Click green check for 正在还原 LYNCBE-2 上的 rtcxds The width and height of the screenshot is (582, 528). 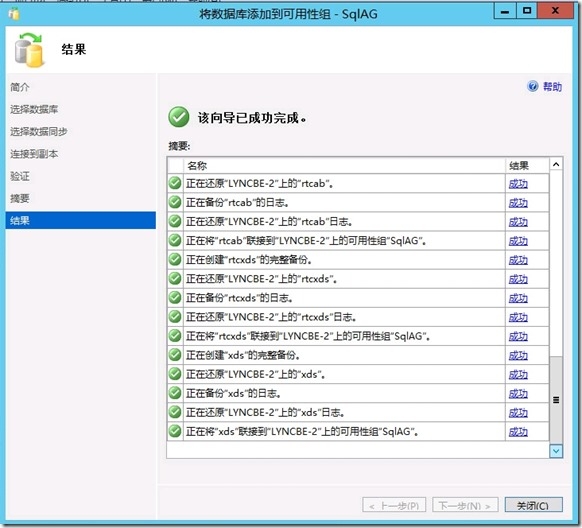click(175, 278)
